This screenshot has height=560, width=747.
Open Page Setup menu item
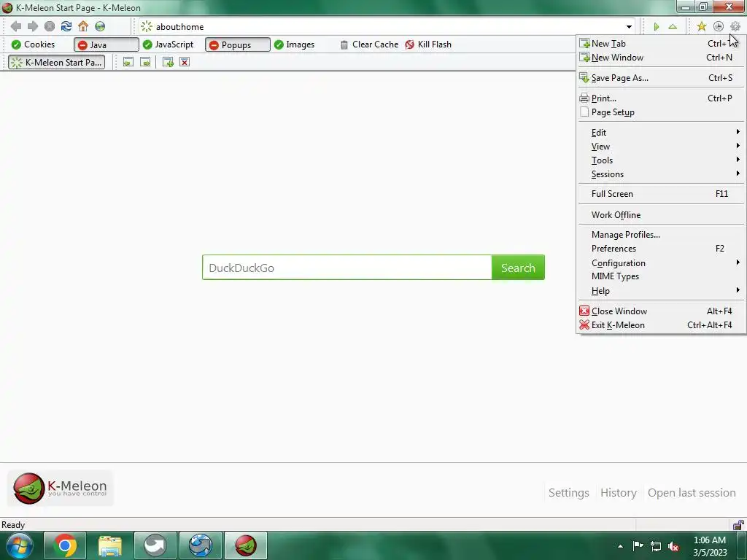coord(661,112)
